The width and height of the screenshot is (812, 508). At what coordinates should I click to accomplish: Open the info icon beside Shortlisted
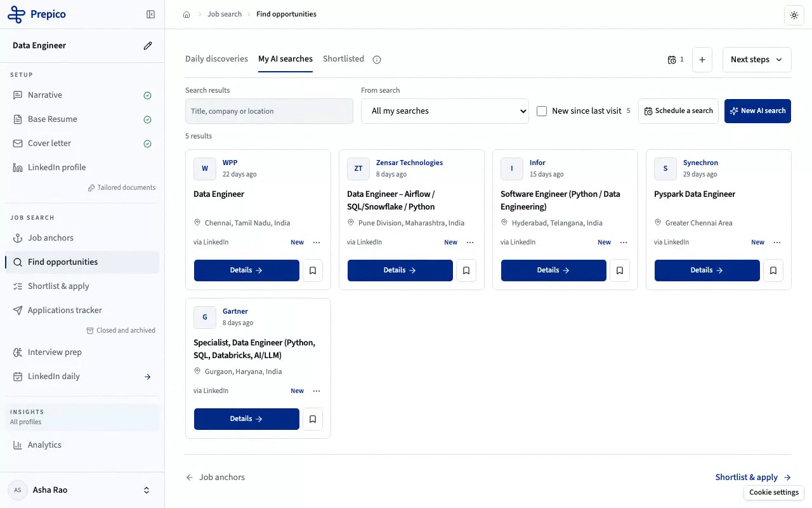[x=377, y=60]
